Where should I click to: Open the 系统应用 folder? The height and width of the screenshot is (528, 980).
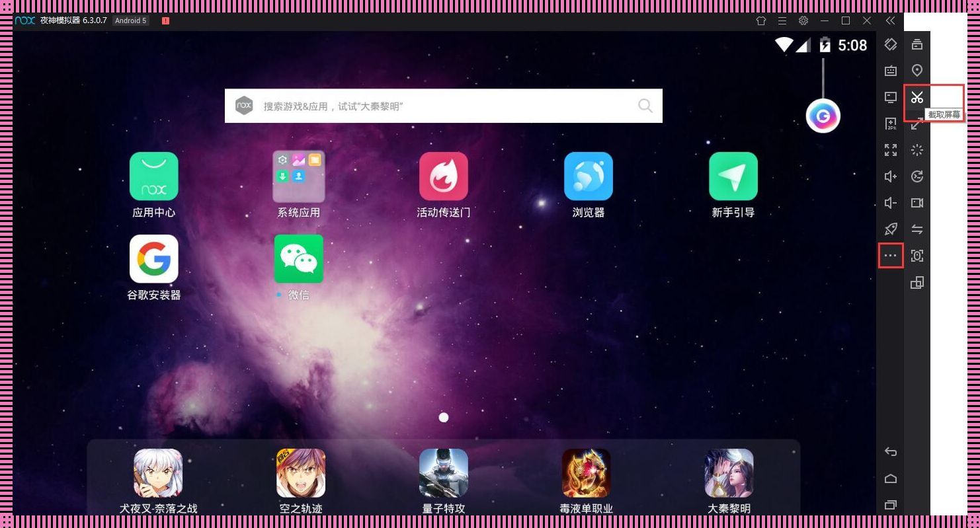click(298, 176)
